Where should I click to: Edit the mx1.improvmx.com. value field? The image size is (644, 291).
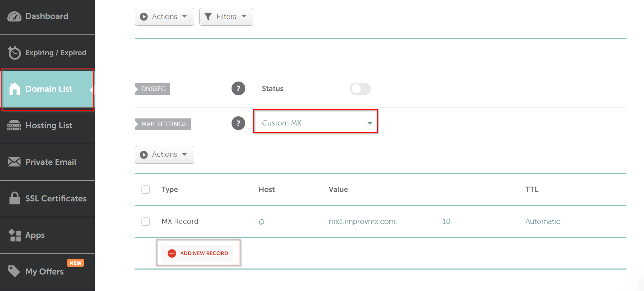363,222
